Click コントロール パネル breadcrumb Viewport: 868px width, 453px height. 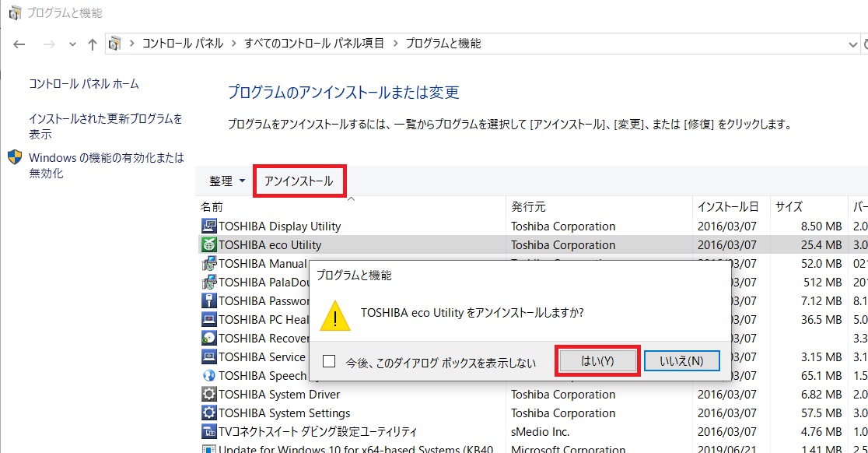(183, 43)
